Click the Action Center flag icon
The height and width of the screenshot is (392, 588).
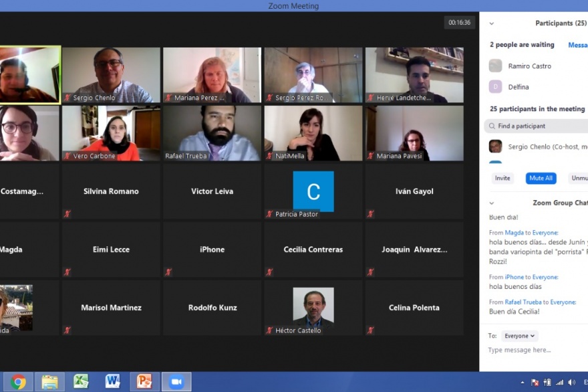coord(535,382)
